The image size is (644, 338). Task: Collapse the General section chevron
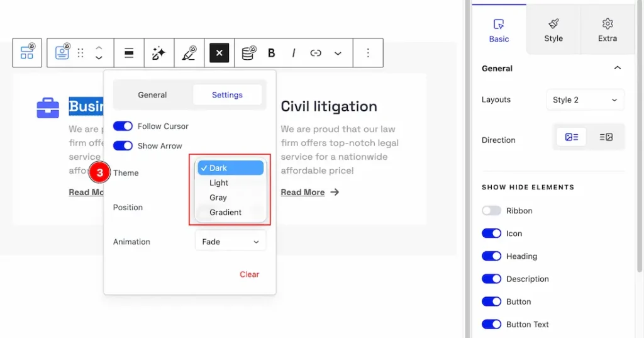(617, 68)
